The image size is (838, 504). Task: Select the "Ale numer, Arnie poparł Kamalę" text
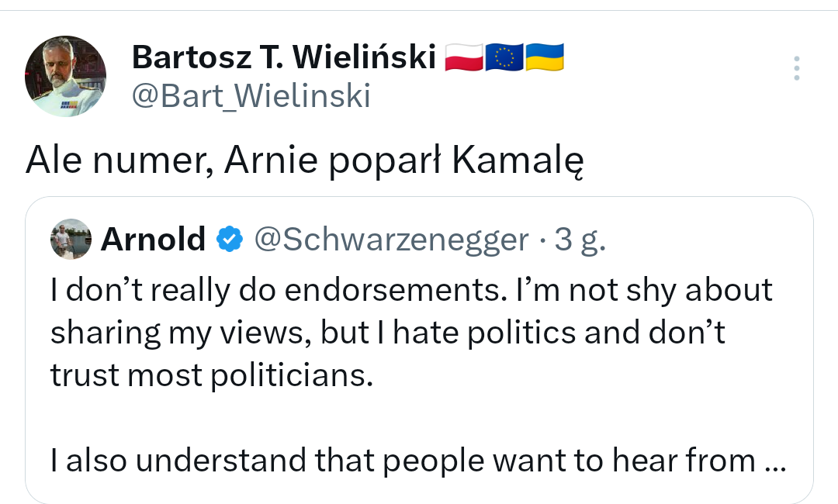click(303, 161)
